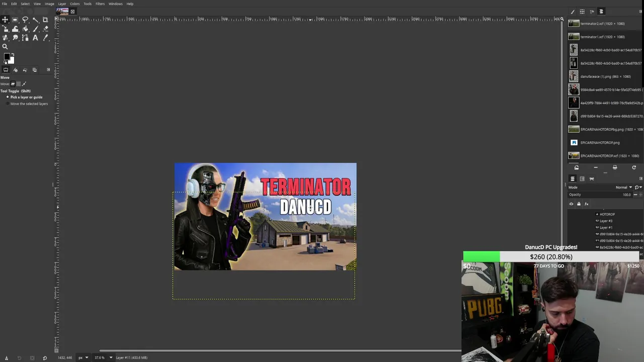Select EPICARENAHOTDROPbg.png in document history
This screenshot has width=644, height=362.
[604, 129]
